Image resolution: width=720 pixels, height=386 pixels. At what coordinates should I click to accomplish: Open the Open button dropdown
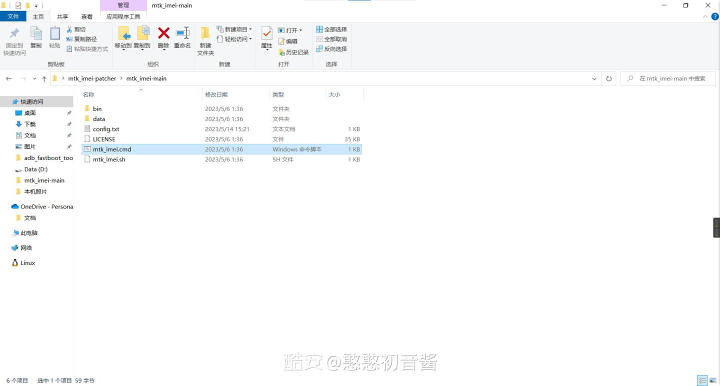[x=300, y=30]
